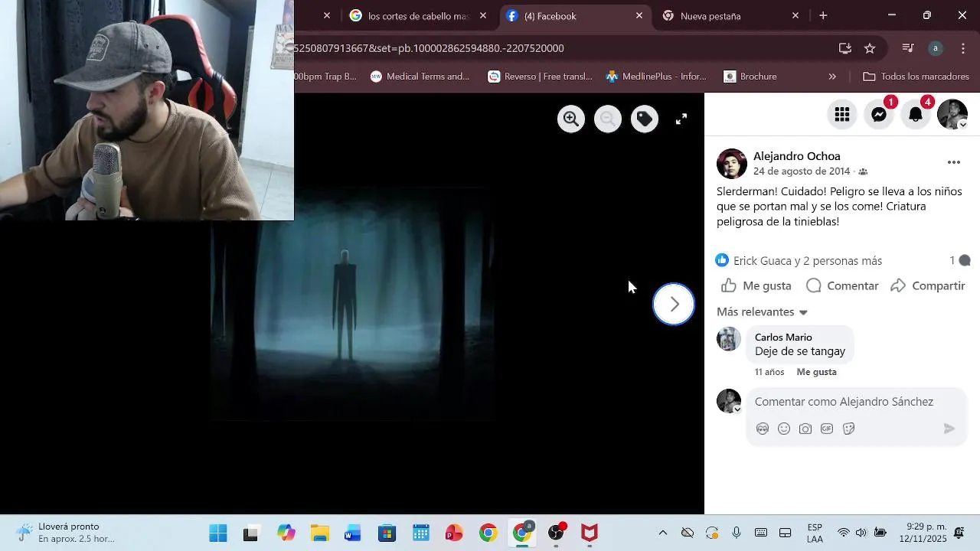Insert avatar sticker in comment

(x=763, y=429)
